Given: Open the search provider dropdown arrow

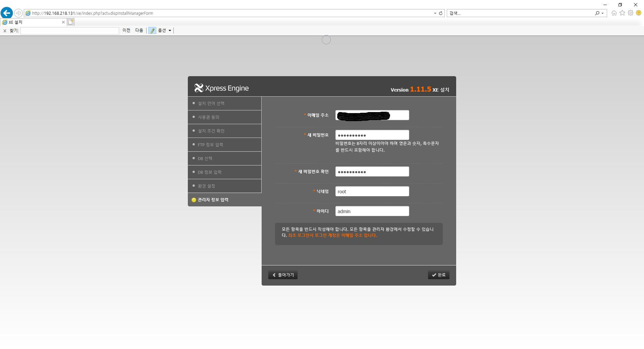Looking at the screenshot, I should point(603,13).
